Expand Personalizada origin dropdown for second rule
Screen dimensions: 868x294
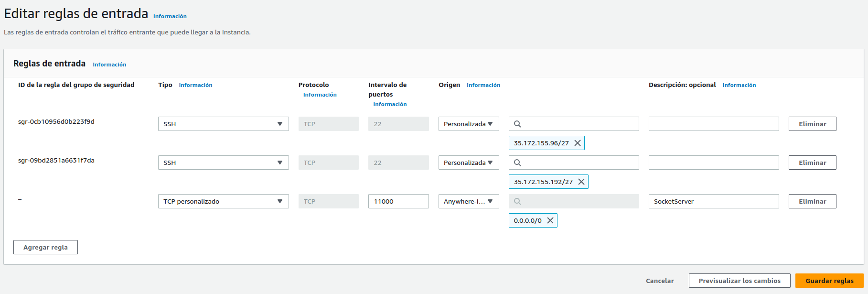pos(468,163)
